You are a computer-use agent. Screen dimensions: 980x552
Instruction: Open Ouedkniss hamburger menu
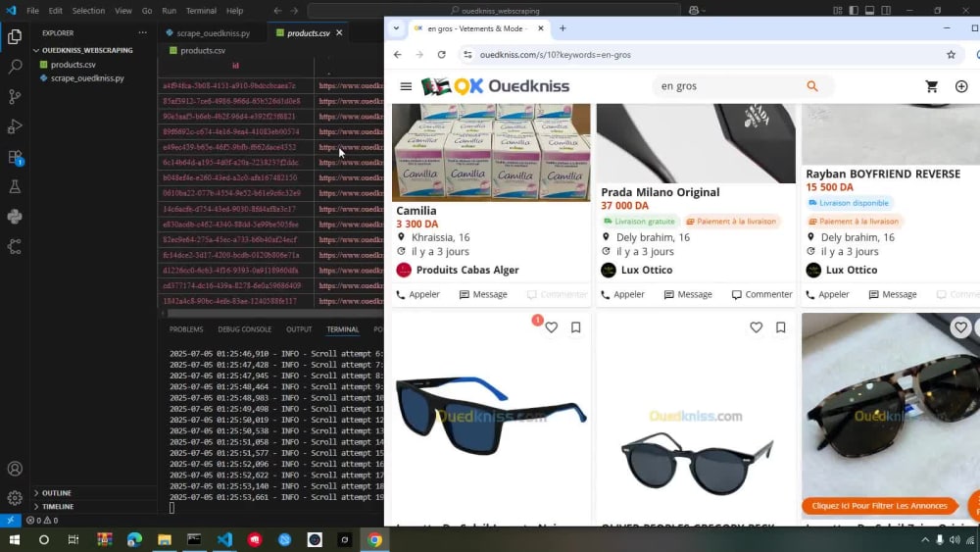(x=406, y=86)
